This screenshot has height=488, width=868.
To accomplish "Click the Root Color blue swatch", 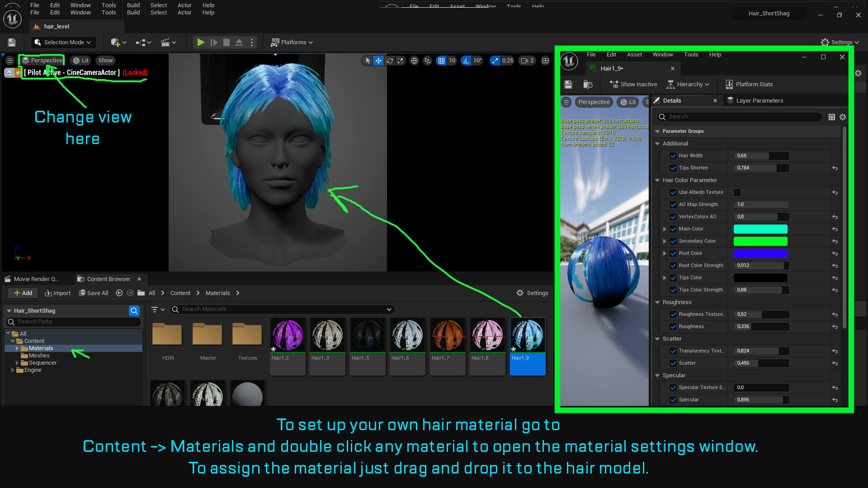I will pos(760,253).
